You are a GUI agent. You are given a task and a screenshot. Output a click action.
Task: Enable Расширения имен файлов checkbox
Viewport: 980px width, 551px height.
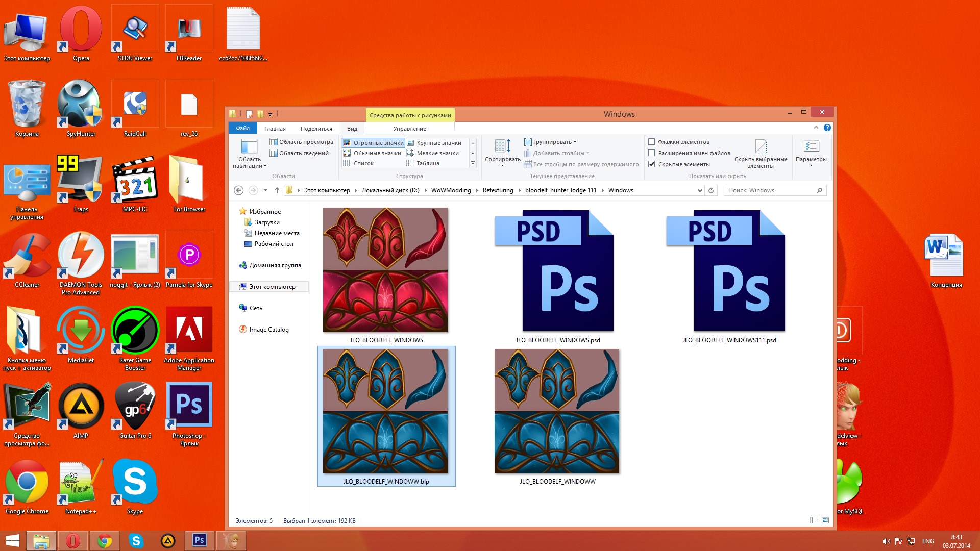pos(651,153)
